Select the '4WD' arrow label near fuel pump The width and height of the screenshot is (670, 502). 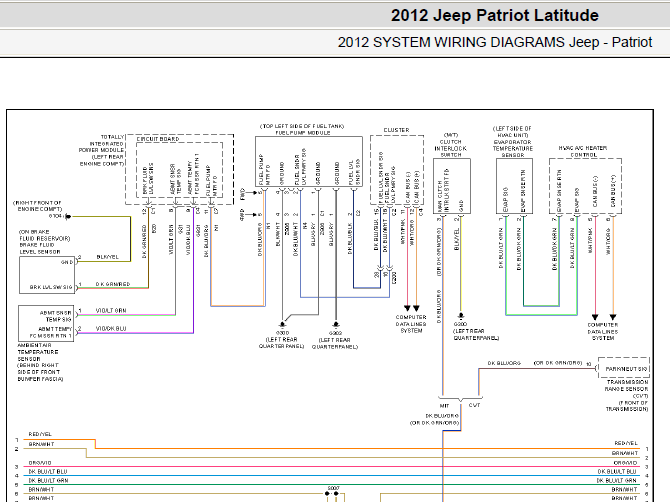coord(242,214)
